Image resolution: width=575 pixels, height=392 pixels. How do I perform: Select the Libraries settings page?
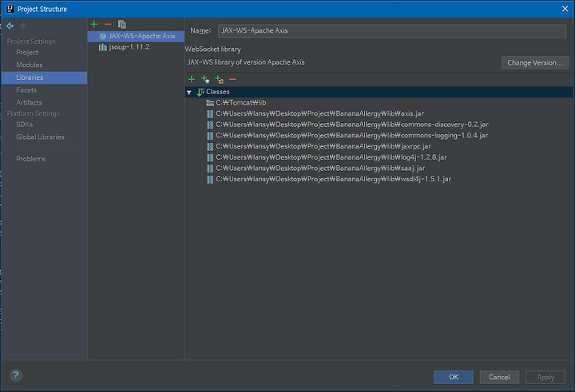(x=45, y=77)
